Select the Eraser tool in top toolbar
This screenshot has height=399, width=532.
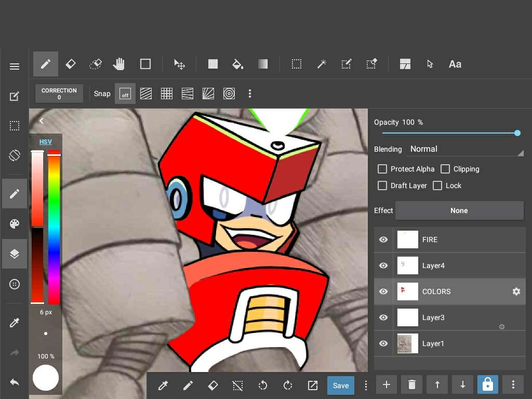click(x=71, y=64)
